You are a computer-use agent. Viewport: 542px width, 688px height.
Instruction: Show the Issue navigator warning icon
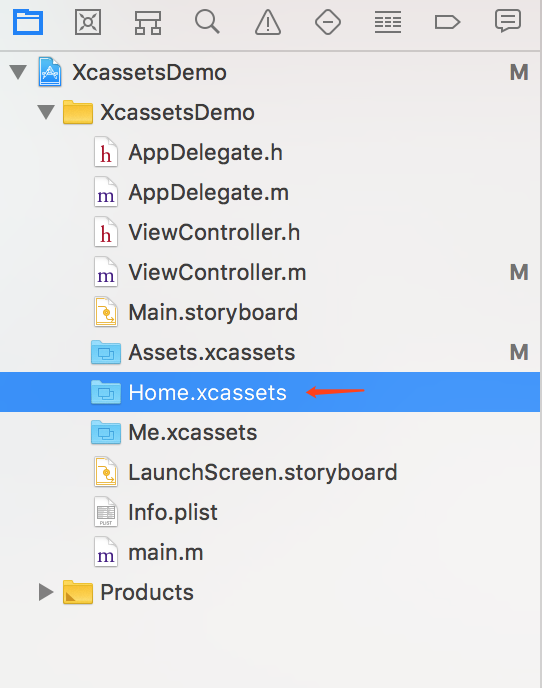(268, 22)
